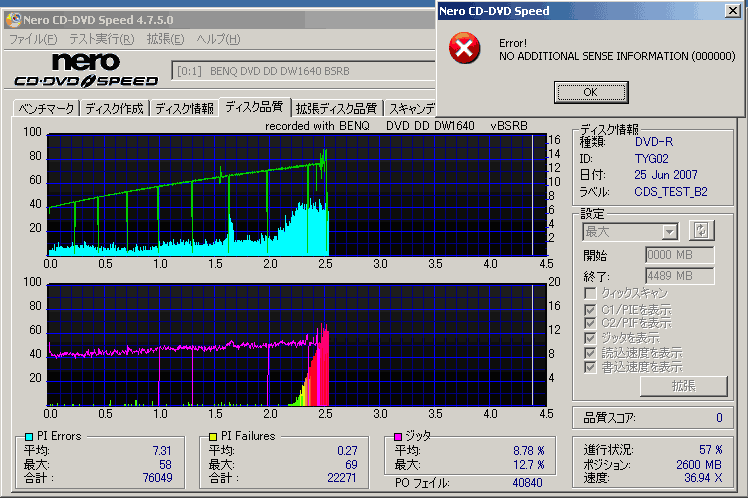Image resolution: width=748 pixels, height=498 pixels.
Task: Click the PI Failures lower graph
Action: pyautogui.click(x=297, y=345)
